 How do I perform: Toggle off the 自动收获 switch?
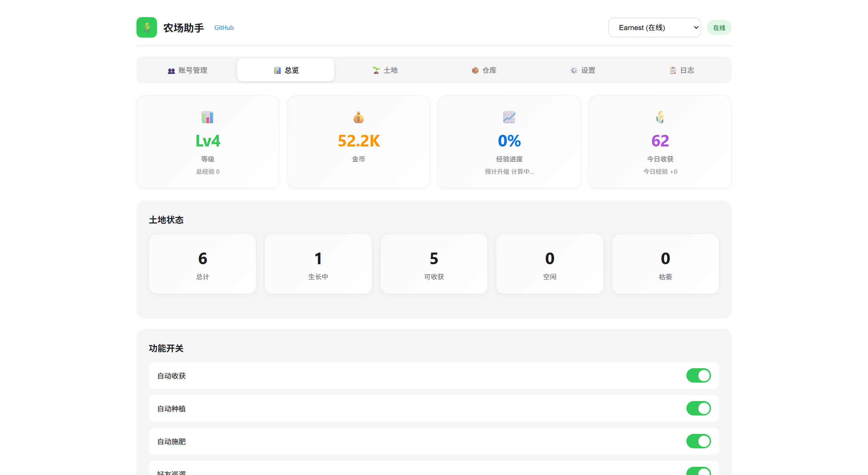(x=698, y=375)
